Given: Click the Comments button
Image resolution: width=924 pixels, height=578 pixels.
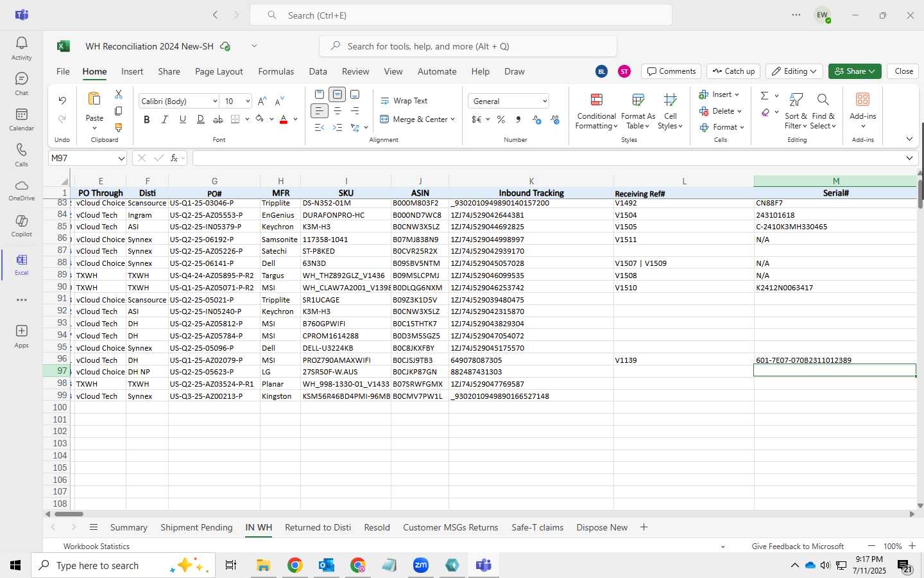Looking at the screenshot, I should (x=671, y=71).
